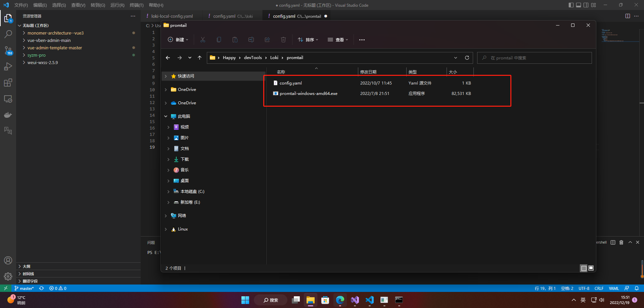Click the 在 promtail 中搜索 search box

pyautogui.click(x=534, y=57)
